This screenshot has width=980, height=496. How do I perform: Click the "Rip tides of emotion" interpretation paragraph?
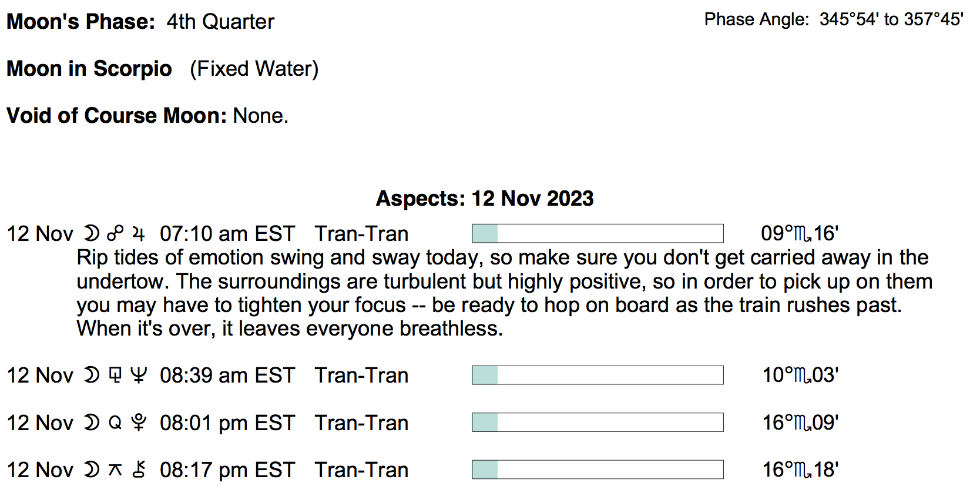coord(504,293)
